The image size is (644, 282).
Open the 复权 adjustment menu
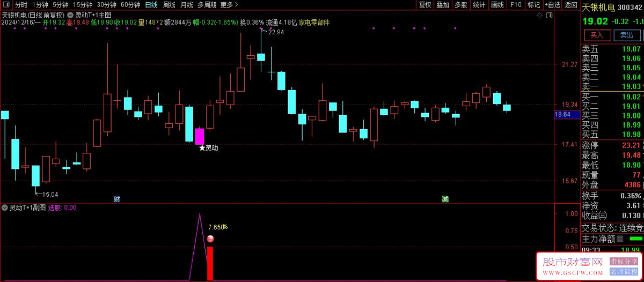[425, 5]
